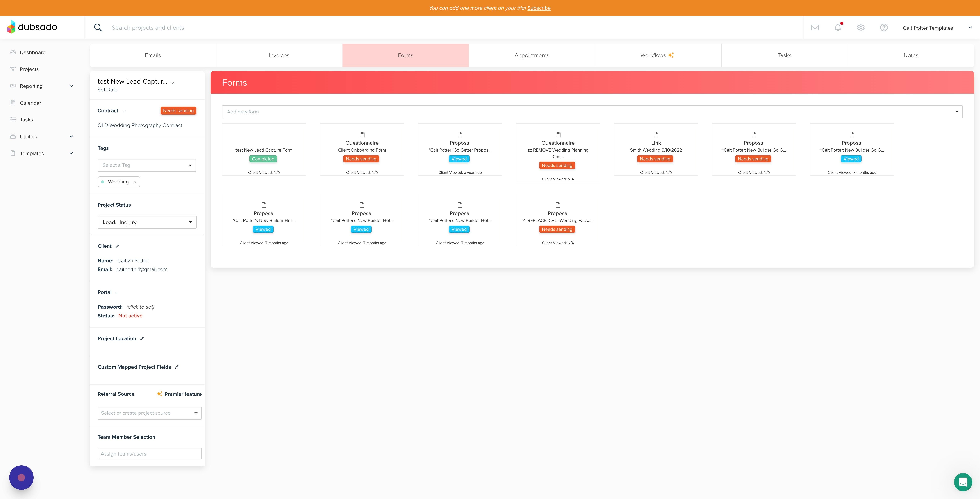Screen dimensions: 980x499
Task: Open the settings gear icon
Action: tap(861, 28)
